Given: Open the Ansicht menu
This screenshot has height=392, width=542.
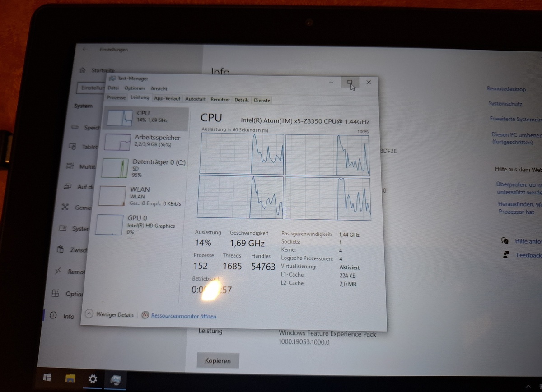Looking at the screenshot, I should [x=159, y=89].
